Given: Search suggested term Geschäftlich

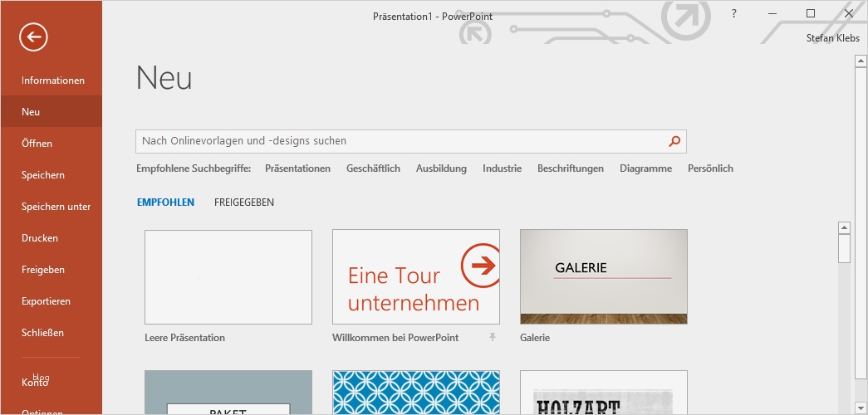Looking at the screenshot, I should pos(373,168).
